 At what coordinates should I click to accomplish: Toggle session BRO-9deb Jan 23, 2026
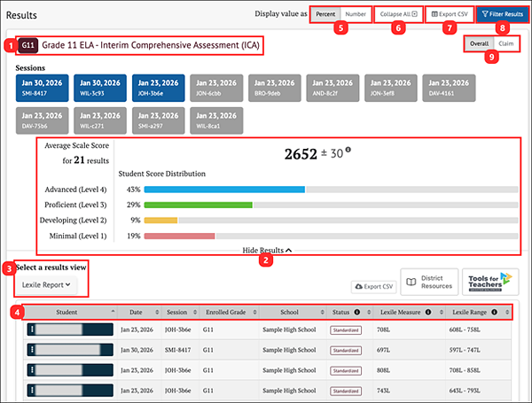[275, 88]
